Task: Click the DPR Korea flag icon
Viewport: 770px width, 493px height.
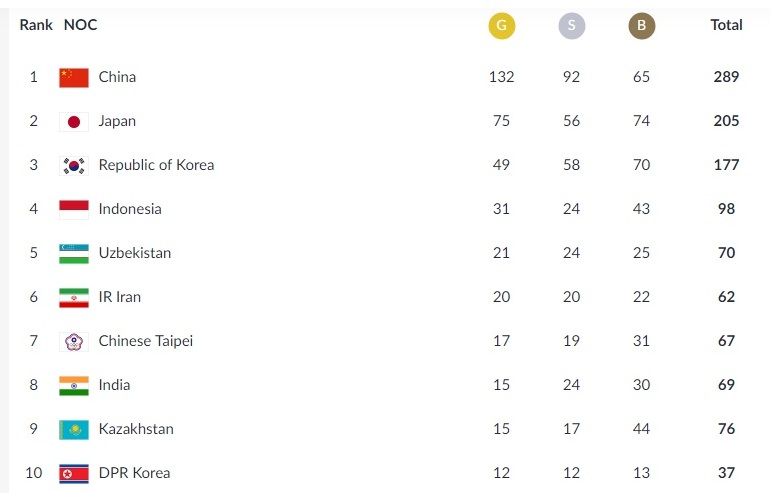Action: pos(74,473)
